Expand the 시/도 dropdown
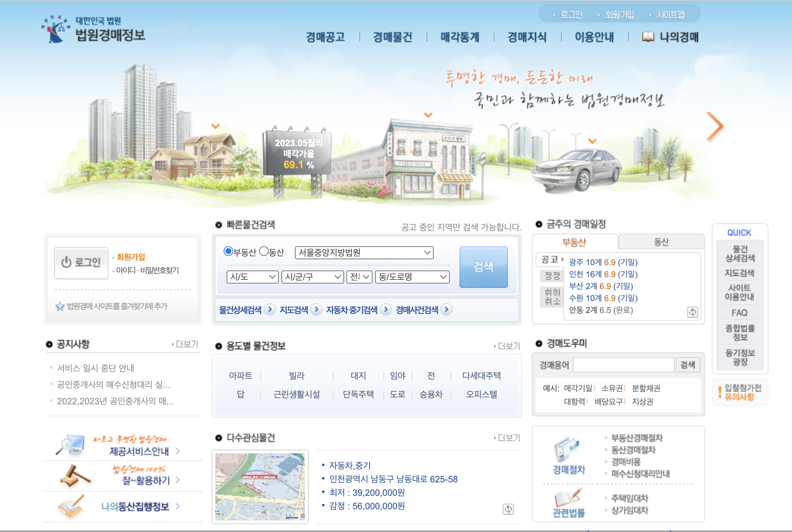Viewport: 792px width, 532px height. 252,277
